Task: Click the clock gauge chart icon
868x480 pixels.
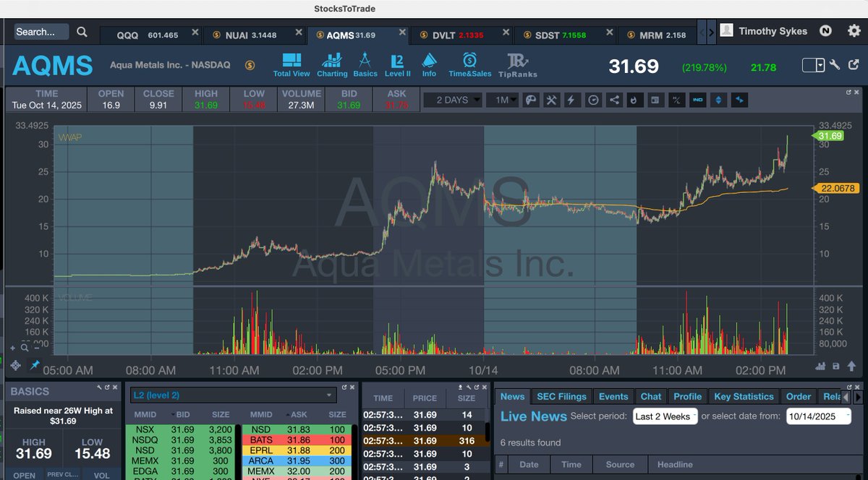Action: tap(593, 100)
